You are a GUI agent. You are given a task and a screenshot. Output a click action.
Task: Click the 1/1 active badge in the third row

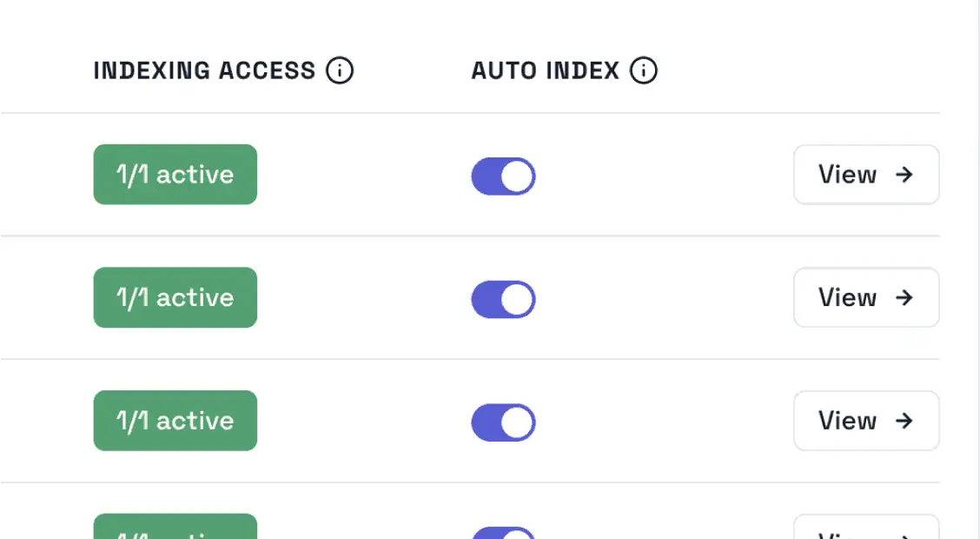(x=175, y=421)
